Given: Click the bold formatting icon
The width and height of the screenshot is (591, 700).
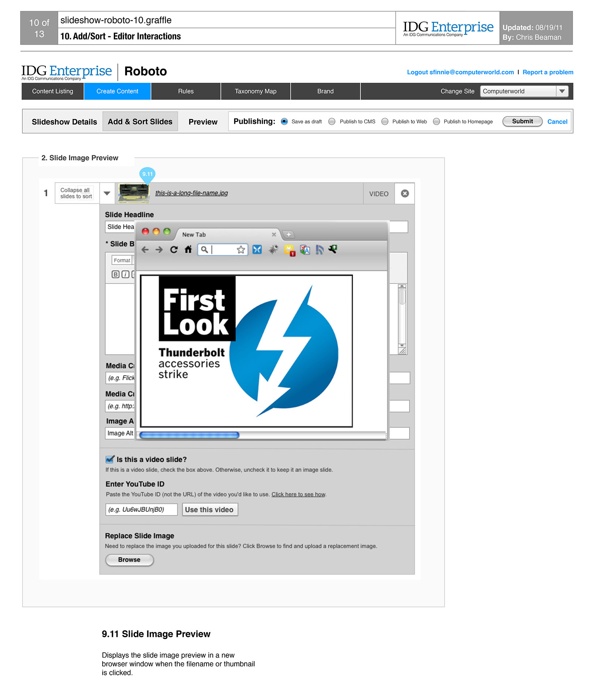Looking at the screenshot, I should tap(115, 274).
